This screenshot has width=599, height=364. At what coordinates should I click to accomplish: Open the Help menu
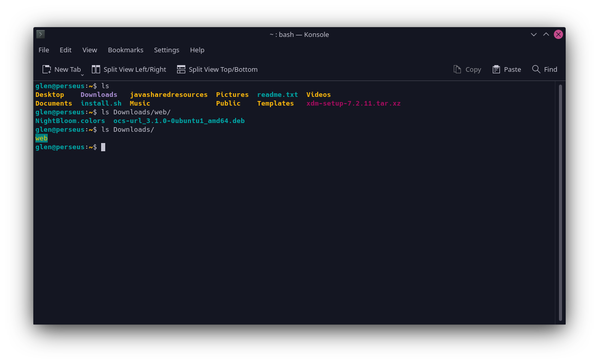(197, 50)
